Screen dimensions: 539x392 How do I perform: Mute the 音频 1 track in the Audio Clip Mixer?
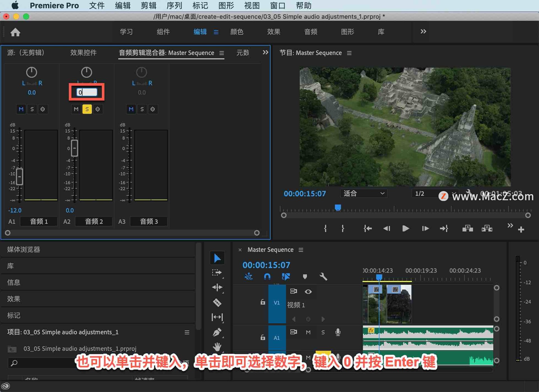[21, 109]
